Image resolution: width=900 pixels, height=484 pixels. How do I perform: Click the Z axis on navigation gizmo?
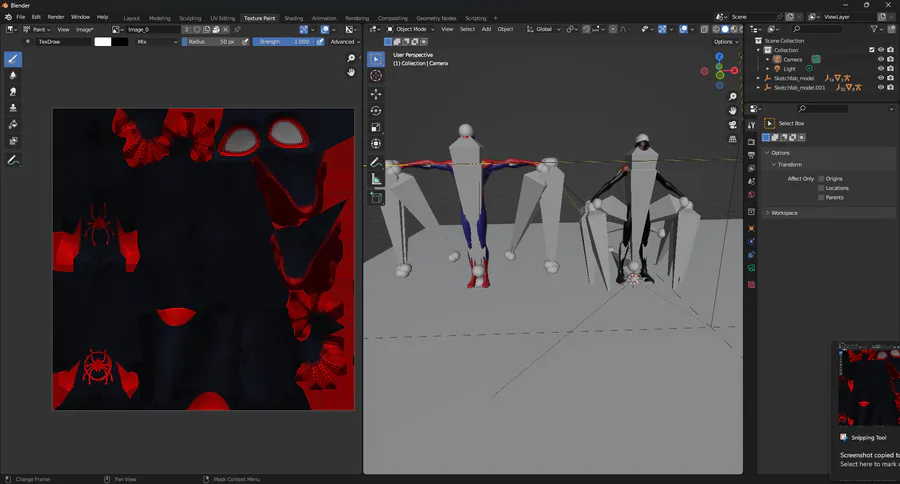pyautogui.click(x=719, y=56)
